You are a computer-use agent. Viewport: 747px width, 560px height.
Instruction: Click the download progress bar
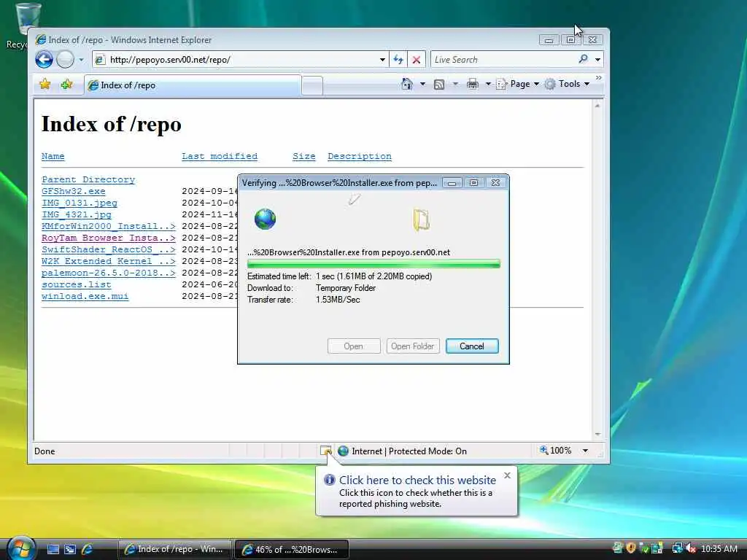point(373,264)
